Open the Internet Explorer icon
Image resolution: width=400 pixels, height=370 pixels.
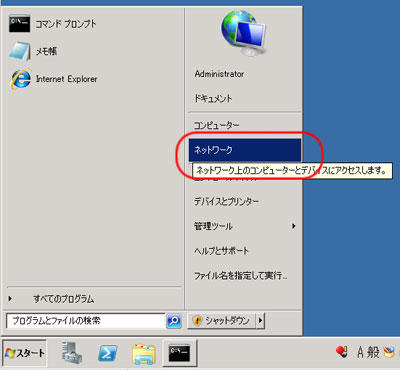pos(21,79)
